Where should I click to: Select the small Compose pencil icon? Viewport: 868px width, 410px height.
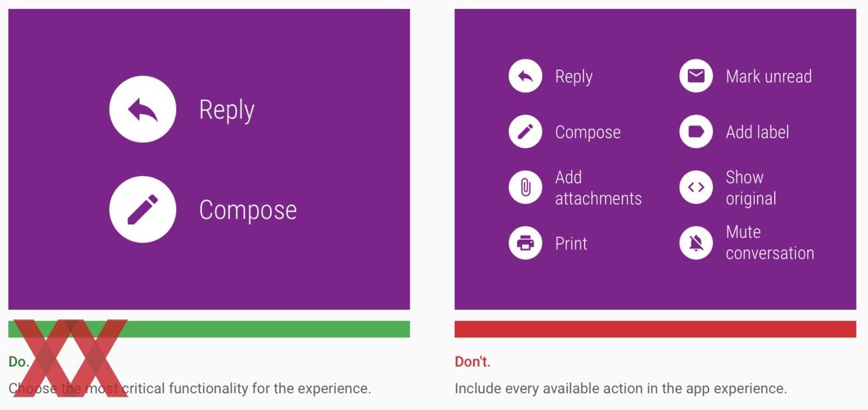pos(525,132)
